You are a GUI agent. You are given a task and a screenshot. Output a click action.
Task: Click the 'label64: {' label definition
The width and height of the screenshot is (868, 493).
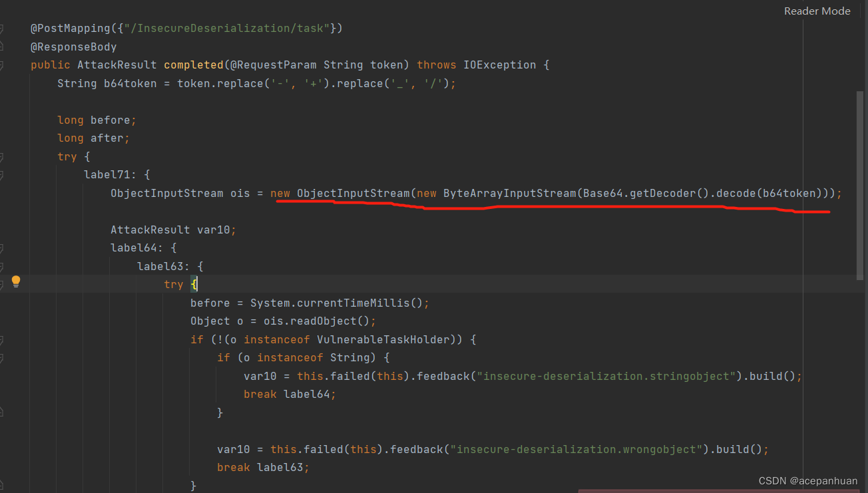click(144, 248)
